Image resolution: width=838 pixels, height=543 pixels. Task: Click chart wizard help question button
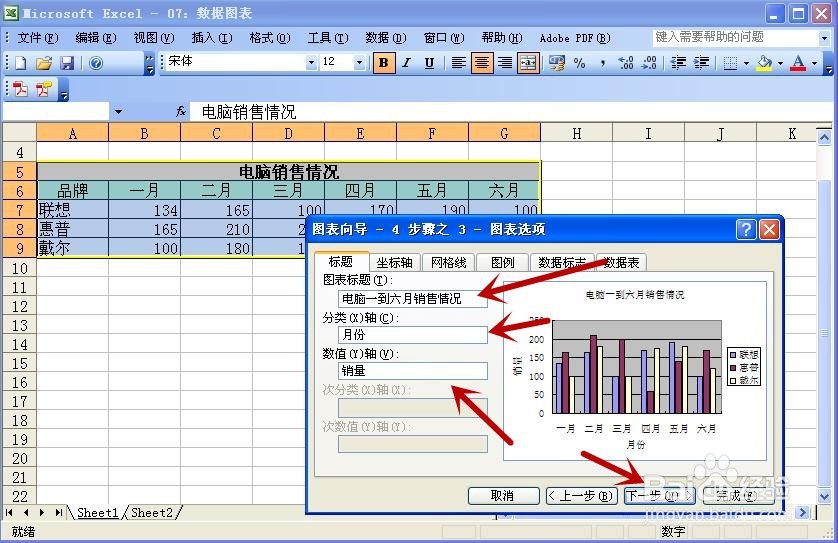pyautogui.click(x=746, y=229)
